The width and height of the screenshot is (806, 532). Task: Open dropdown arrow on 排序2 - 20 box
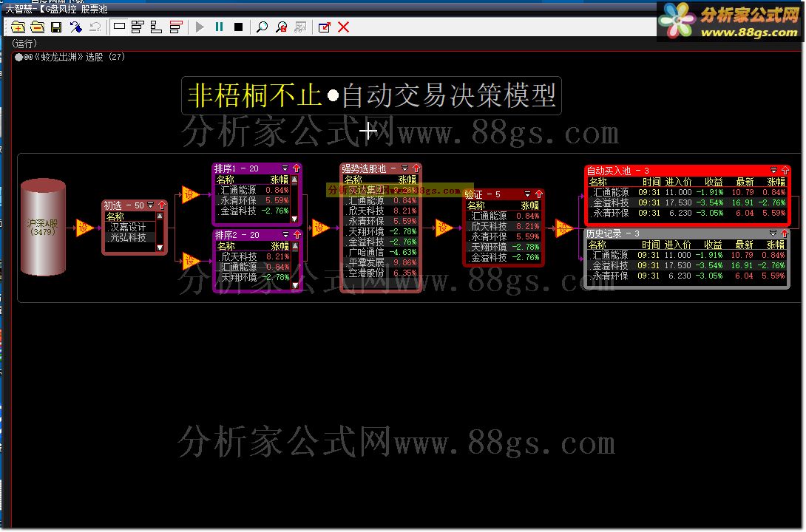tap(286, 234)
